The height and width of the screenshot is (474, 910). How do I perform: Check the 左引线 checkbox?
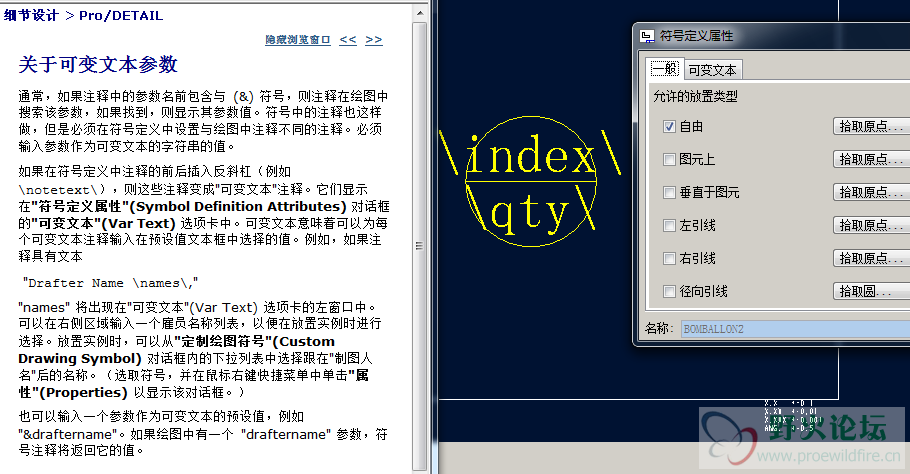tap(669, 226)
